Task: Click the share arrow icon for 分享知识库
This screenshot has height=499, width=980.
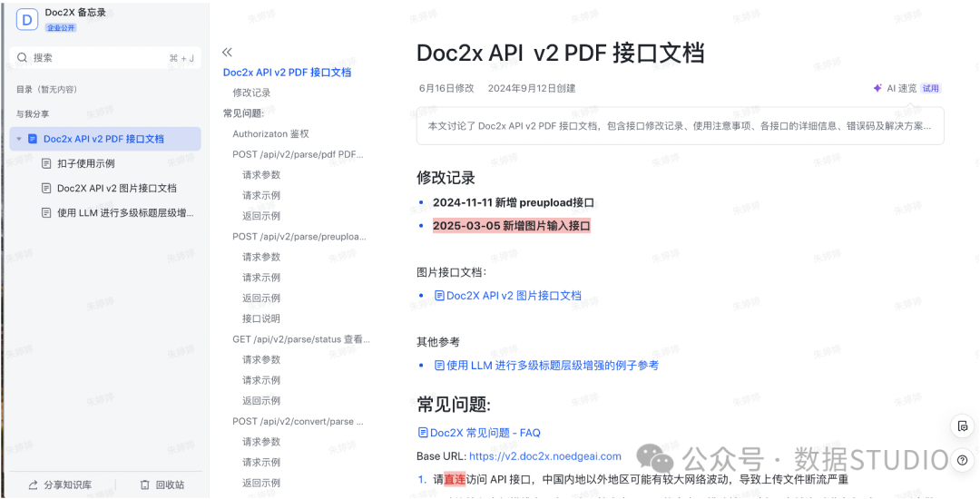Action: [x=34, y=484]
